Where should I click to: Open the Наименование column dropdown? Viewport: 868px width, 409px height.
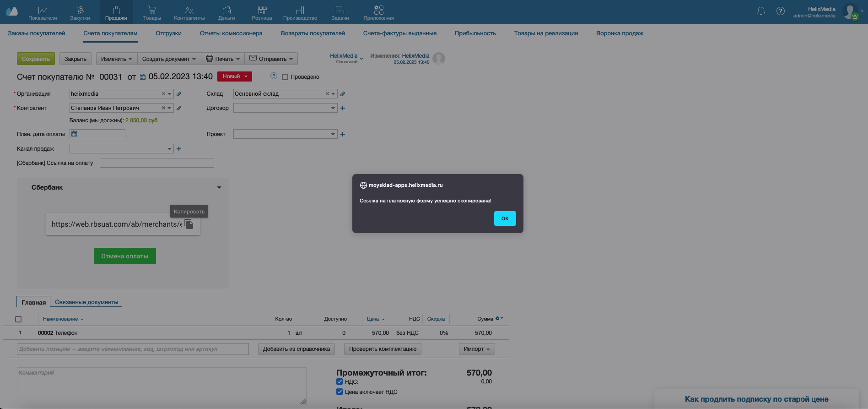tap(64, 319)
